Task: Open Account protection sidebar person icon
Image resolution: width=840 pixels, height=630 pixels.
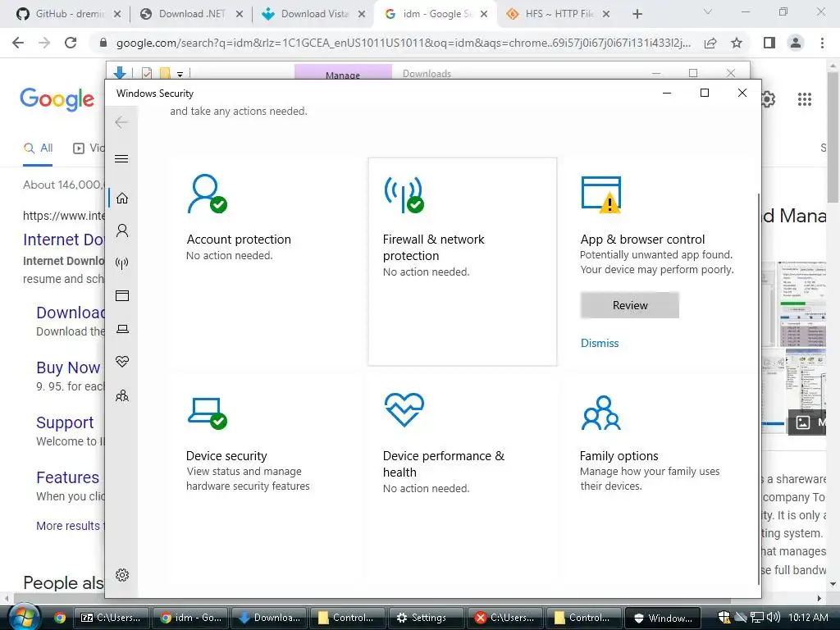Action: (x=122, y=231)
